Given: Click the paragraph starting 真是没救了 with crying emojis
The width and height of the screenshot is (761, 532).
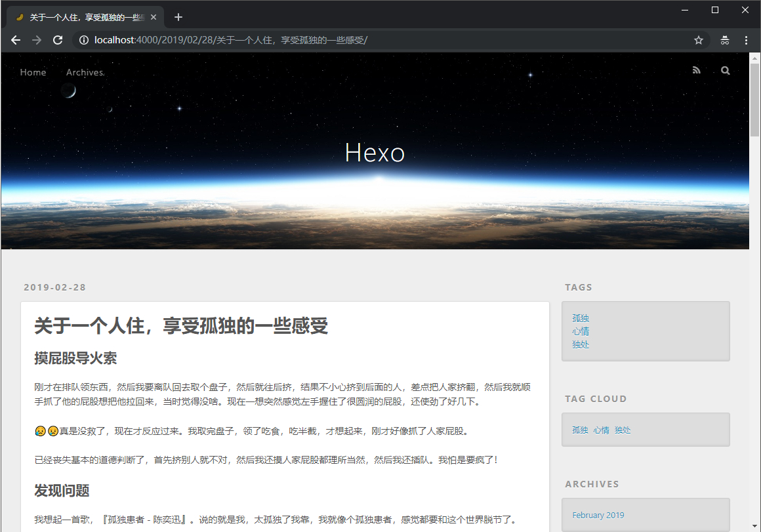Looking at the screenshot, I should [x=251, y=431].
